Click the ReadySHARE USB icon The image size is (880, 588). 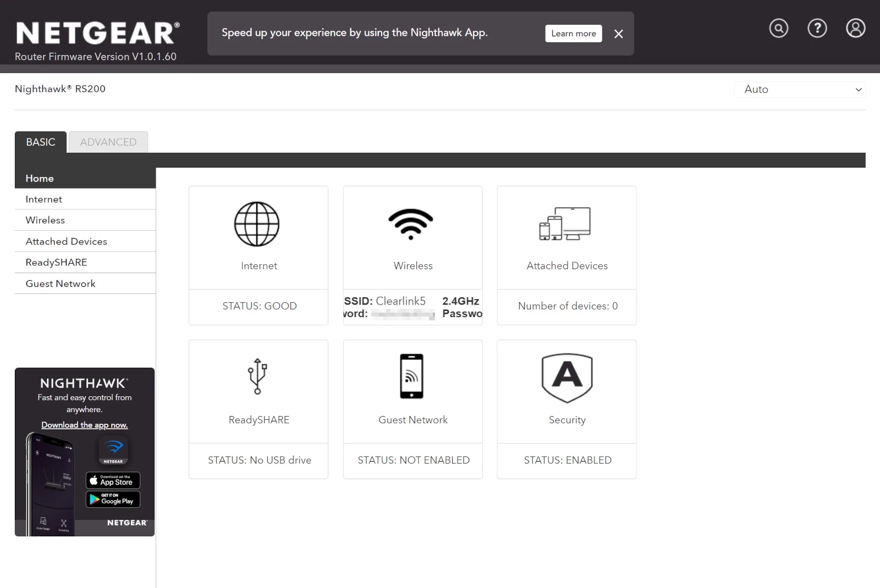pyautogui.click(x=257, y=376)
